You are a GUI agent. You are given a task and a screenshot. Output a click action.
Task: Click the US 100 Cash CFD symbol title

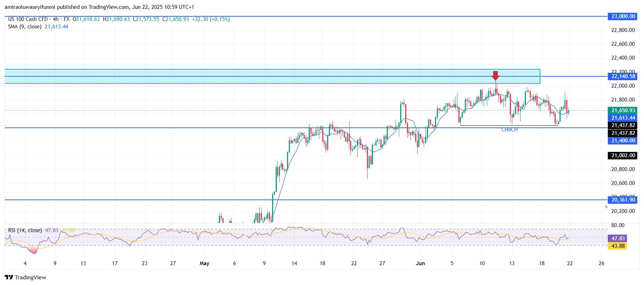28,19
